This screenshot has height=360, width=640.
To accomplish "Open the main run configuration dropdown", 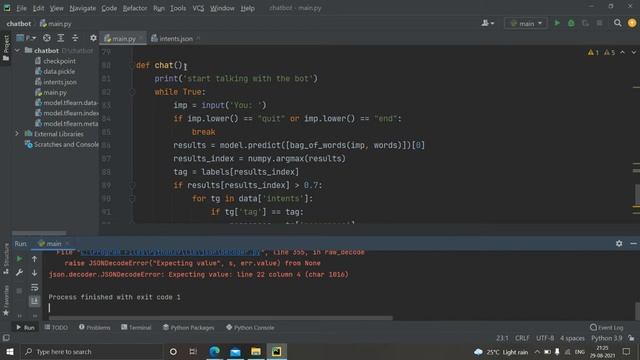I will click(x=526, y=23).
